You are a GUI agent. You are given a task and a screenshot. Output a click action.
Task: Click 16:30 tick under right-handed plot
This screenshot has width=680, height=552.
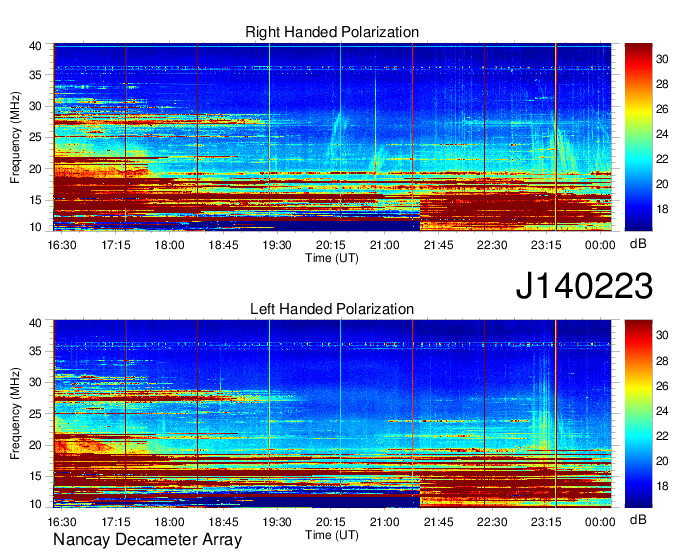62,245
